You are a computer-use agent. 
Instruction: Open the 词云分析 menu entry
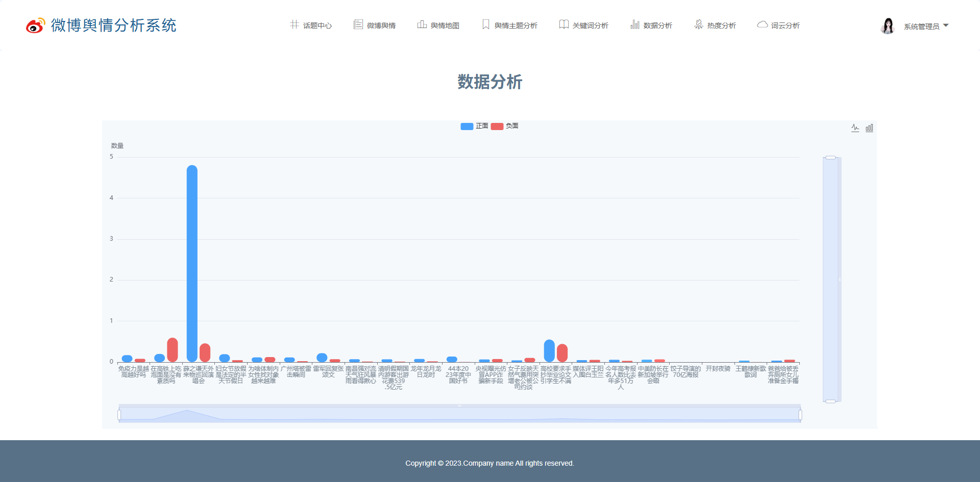pyautogui.click(x=786, y=26)
